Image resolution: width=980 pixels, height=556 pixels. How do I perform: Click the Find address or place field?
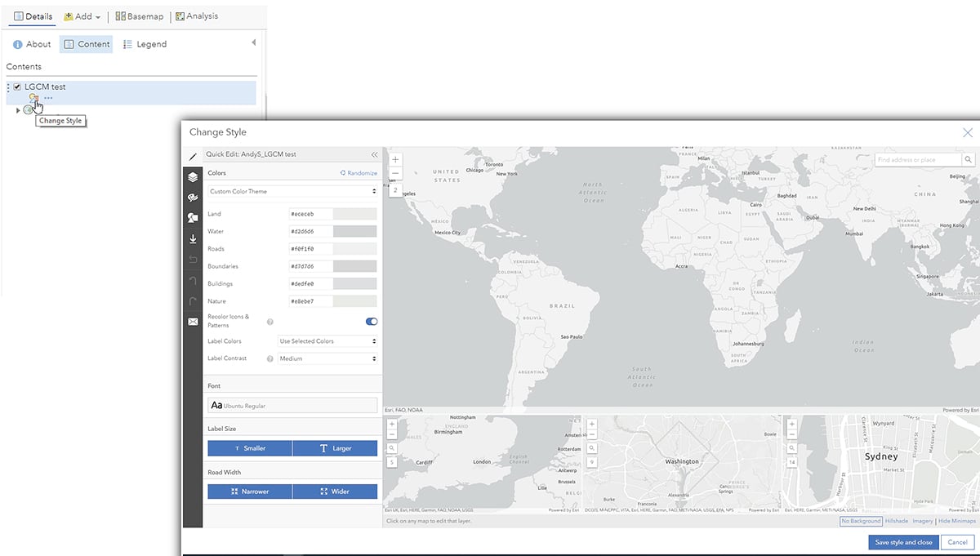[x=919, y=160]
